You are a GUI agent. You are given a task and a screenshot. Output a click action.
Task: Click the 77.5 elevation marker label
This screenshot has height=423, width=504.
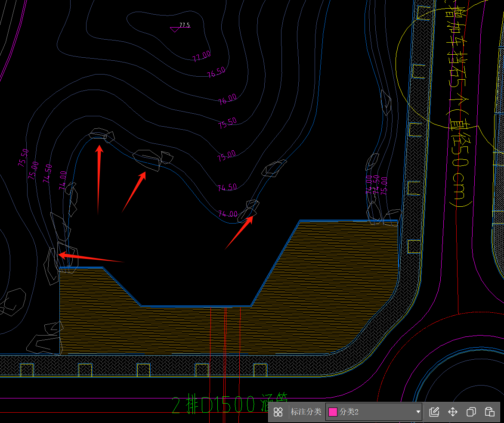click(x=185, y=25)
